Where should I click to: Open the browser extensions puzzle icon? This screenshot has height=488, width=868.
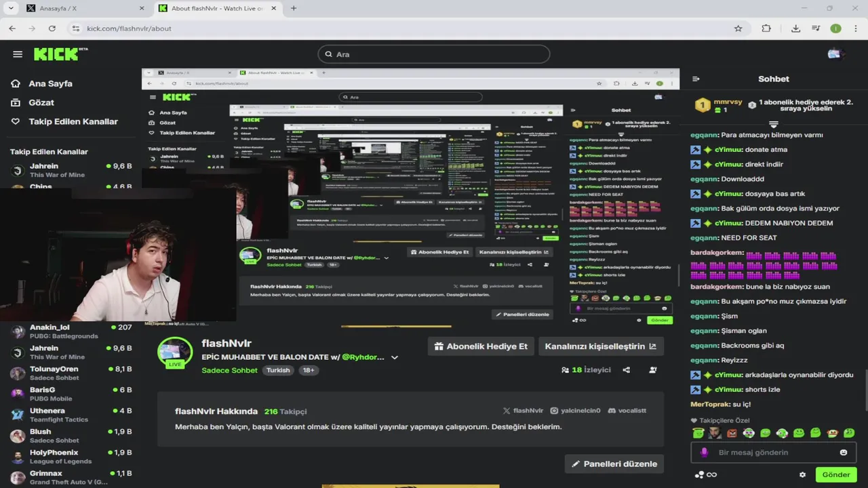[766, 28]
